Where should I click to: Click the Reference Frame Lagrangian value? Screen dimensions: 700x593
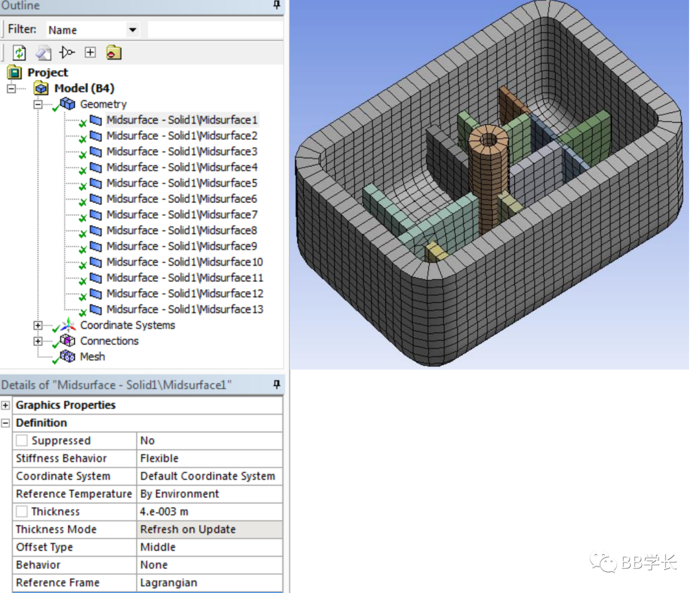209,582
